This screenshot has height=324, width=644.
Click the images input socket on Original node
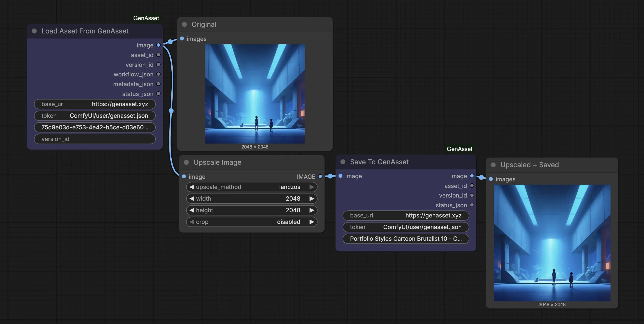tap(182, 39)
